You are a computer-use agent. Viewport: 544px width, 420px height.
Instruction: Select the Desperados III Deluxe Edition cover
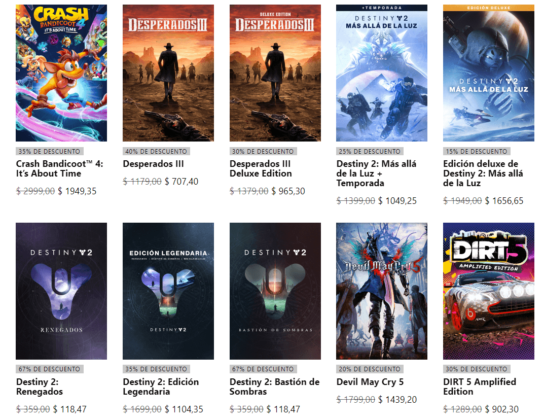pos(275,73)
